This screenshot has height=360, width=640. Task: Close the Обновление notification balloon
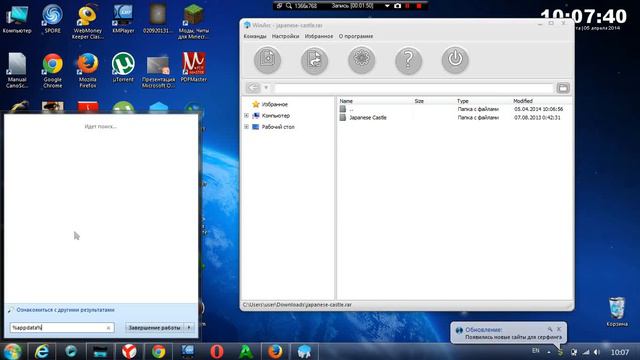tap(559, 329)
